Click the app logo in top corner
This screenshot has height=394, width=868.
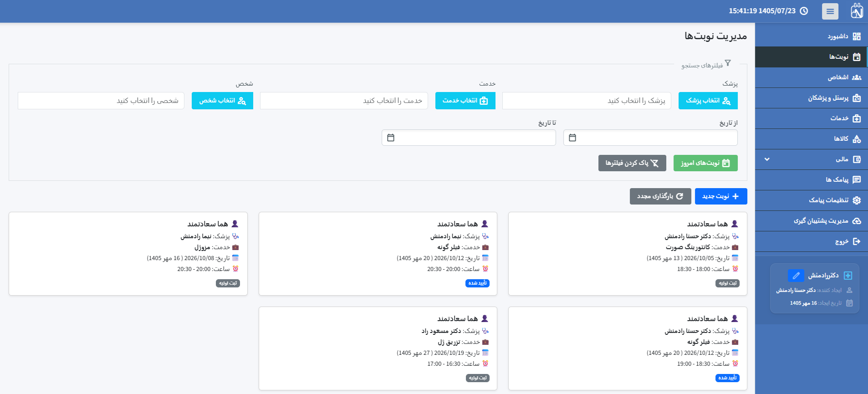point(857,11)
